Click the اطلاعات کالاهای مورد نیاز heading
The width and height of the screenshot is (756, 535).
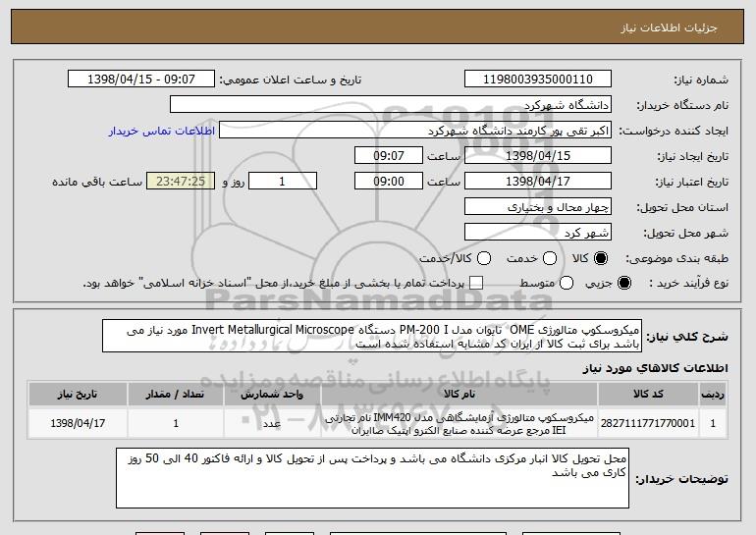coord(655,368)
